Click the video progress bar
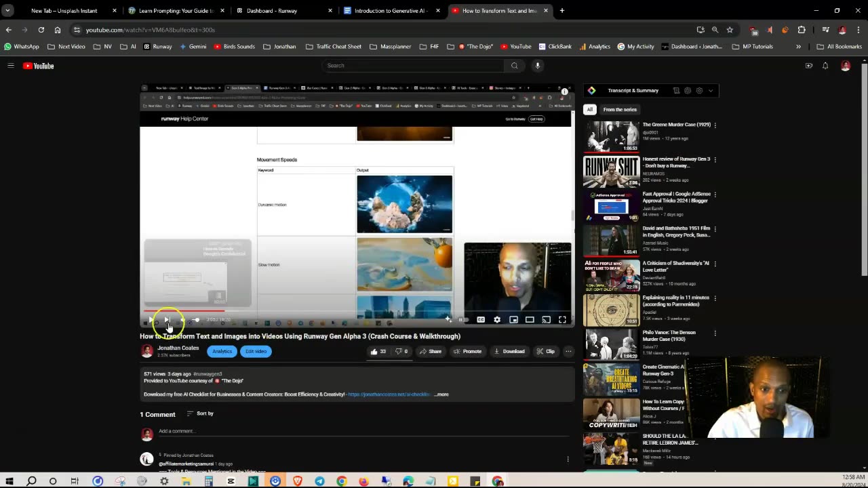Screen dimensions: 868x488 coord(357,311)
